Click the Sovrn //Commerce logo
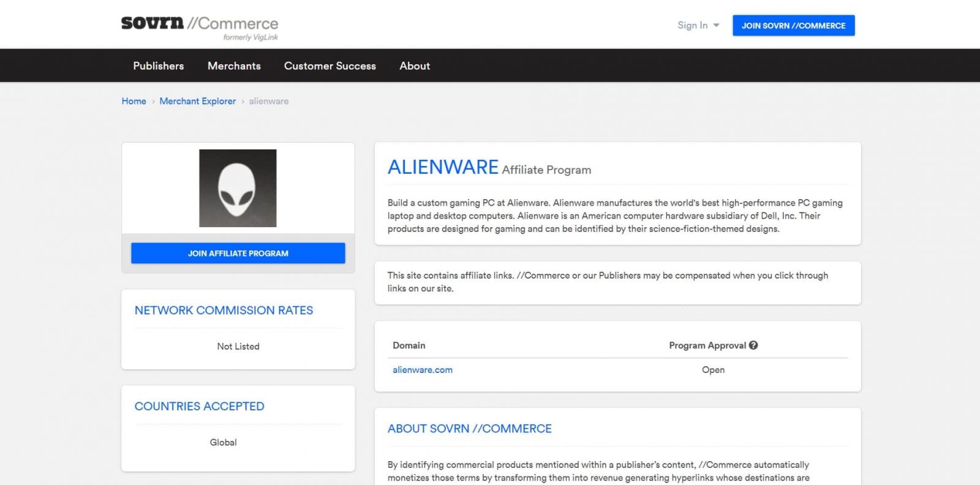This screenshot has width=980, height=485. pos(200,28)
